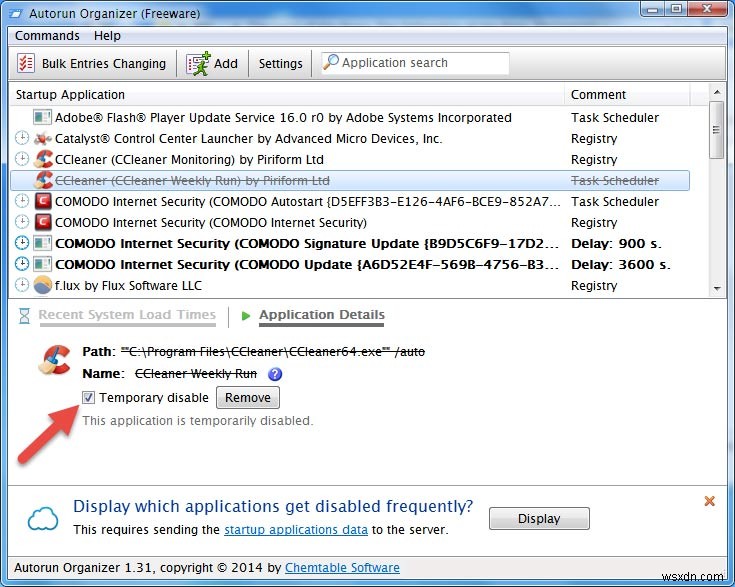The width and height of the screenshot is (735, 587).
Task: Dismiss the banner with orange X
Action: coord(710,501)
